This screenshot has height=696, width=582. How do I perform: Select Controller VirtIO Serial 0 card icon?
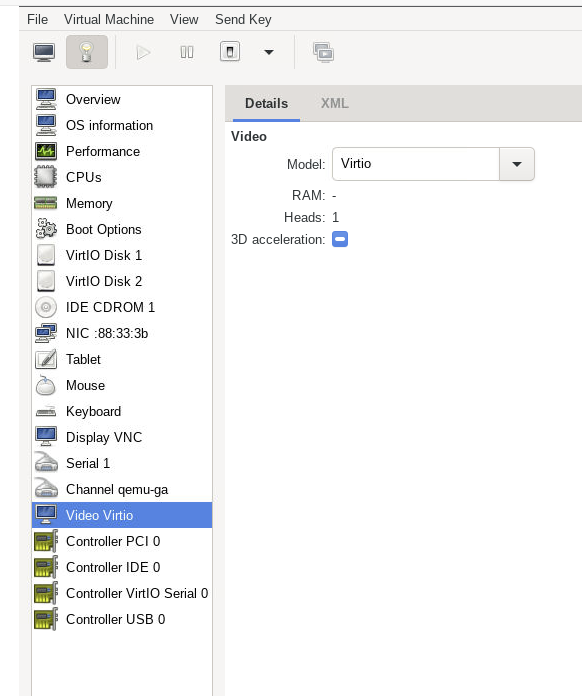click(x=46, y=593)
